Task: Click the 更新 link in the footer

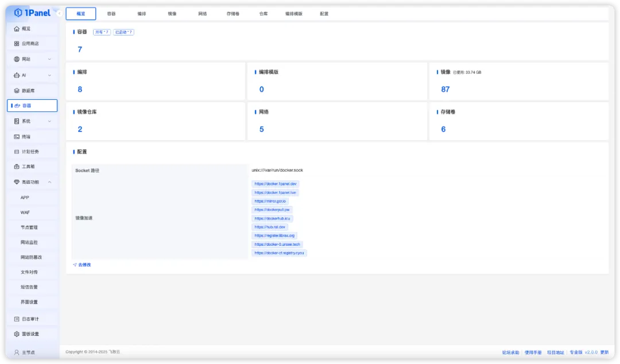Action: coord(604,352)
